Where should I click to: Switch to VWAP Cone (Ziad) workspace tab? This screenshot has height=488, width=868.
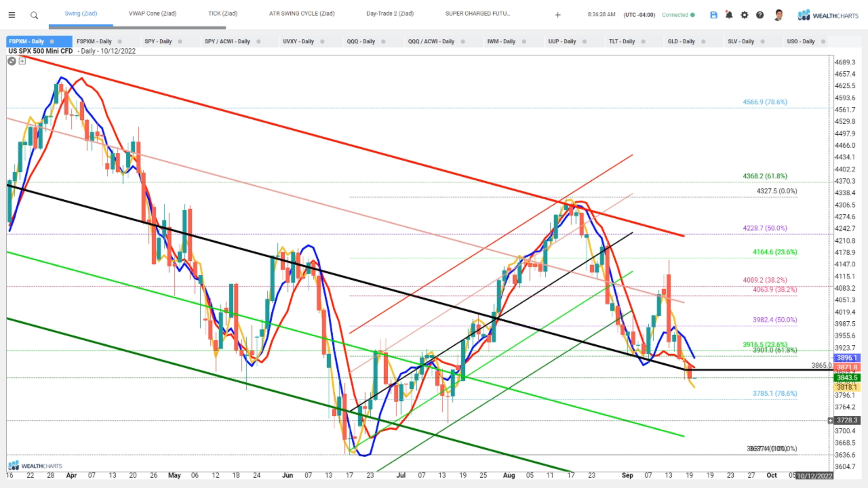click(x=152, y=14)
